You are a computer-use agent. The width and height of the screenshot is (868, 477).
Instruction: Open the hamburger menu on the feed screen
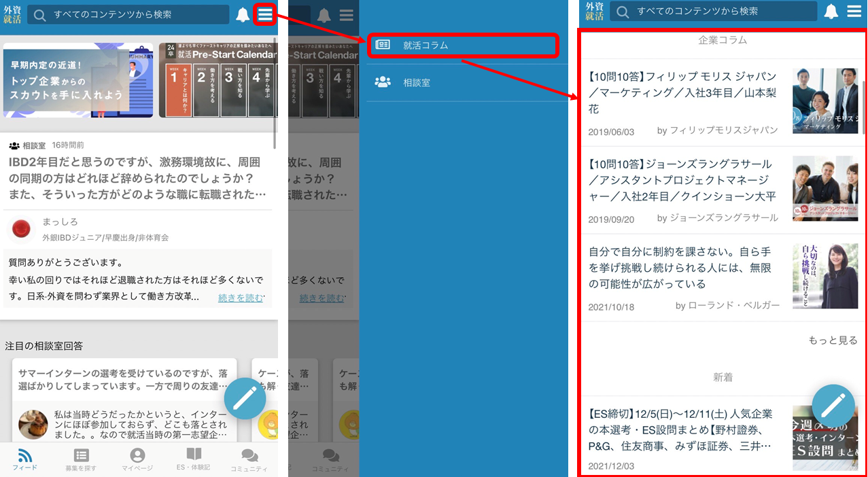[x=265, y=14]
